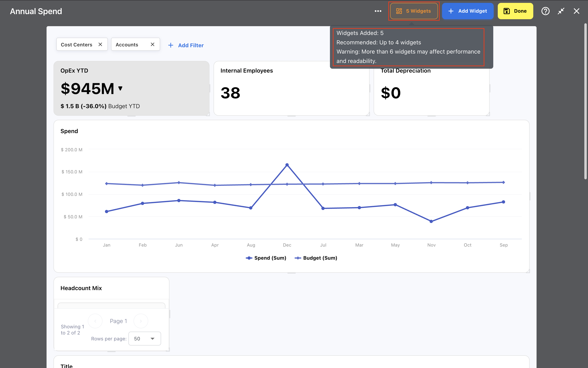
Task: Click the plus icon beside Add Filter
Action: coord(170,45)
